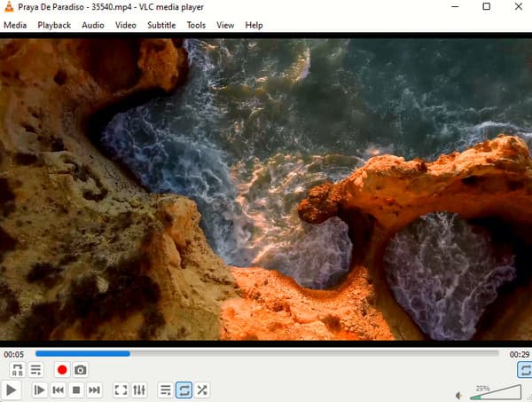Screen dimensions: 532x402
Task: Start recording with the red record button
Action: [62, 370]
